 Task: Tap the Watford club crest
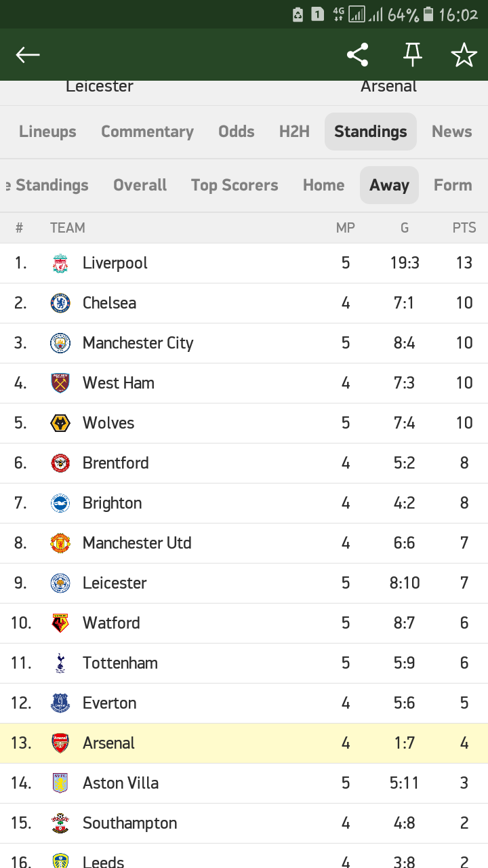coord(60,623)
